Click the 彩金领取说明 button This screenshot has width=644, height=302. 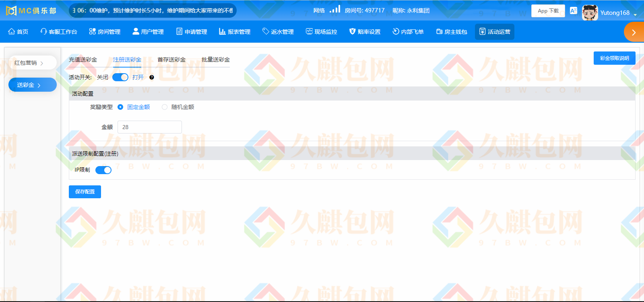(x=614, y=58)
